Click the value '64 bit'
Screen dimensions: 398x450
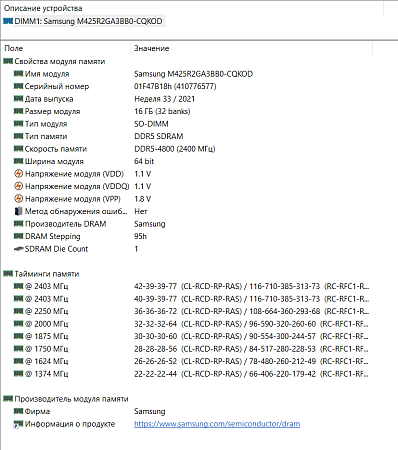tap(144, 161)
